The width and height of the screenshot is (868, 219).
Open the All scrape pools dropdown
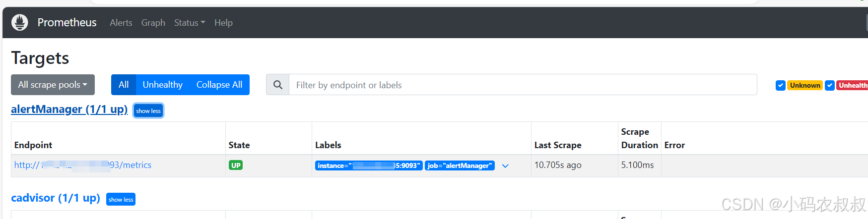pyautogui.click(x=53, y=85)
